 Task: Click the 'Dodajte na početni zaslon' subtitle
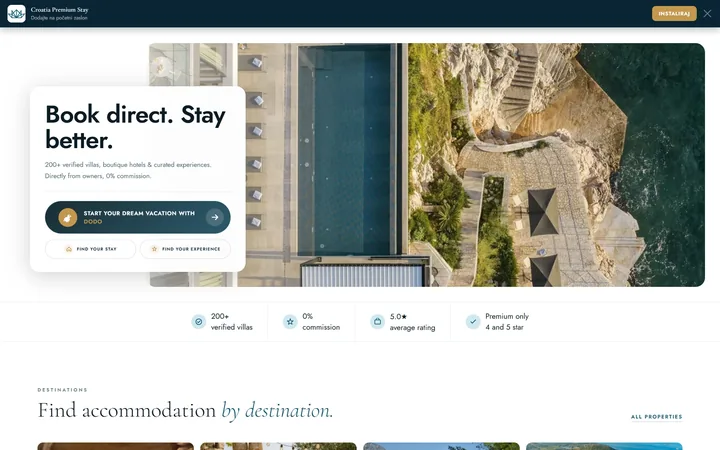pyautogui.click(x=59, y=18)
